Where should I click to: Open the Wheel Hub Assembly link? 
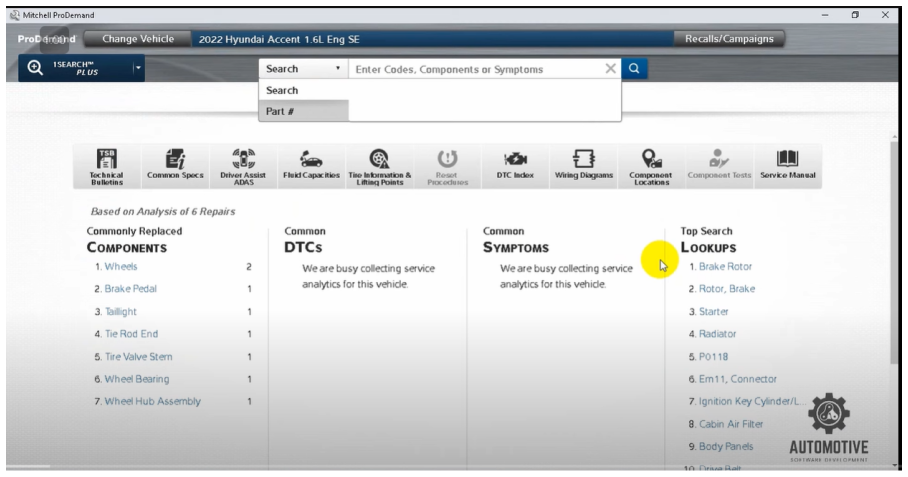tap(152, 401)
